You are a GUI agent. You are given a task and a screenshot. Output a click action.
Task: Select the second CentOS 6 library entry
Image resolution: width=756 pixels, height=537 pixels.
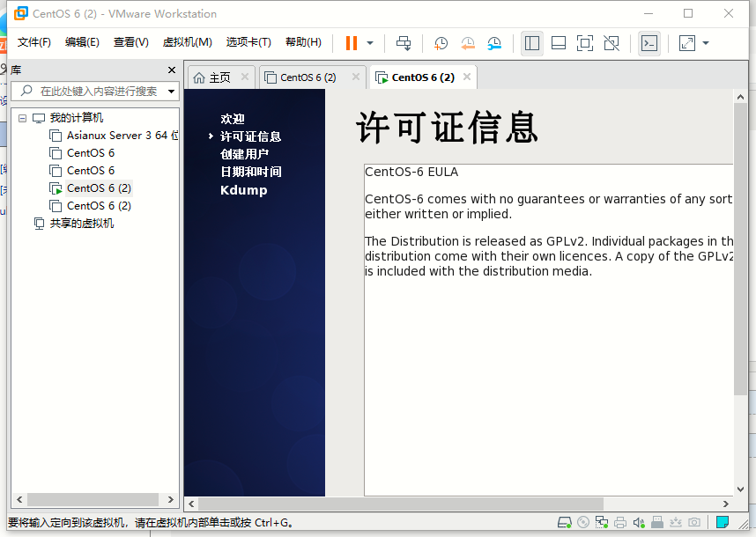point(91,171)
